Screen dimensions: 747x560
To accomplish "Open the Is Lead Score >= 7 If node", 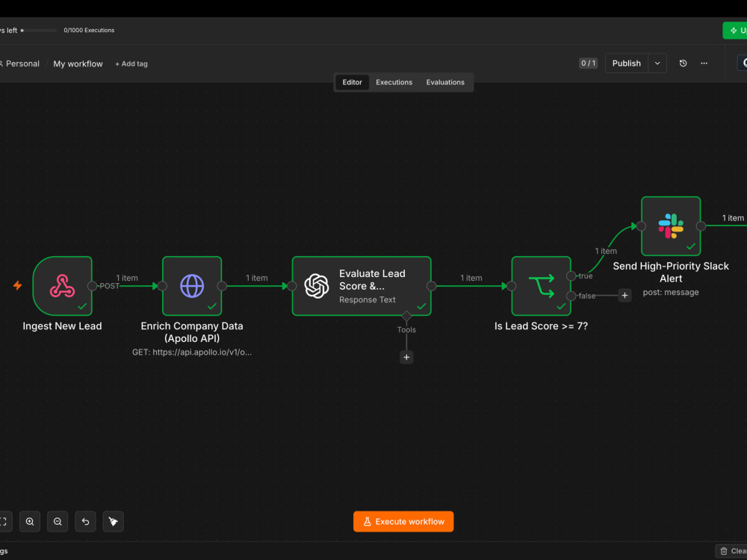I will pyautogui.click(x=541, y=286).
